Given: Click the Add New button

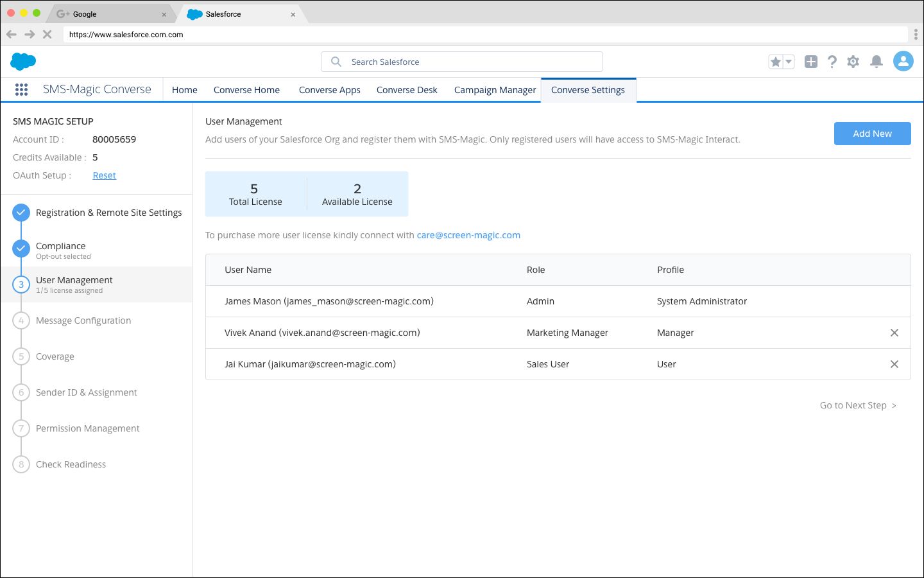Looking at the screenshot, I should (x=872, y=134).
